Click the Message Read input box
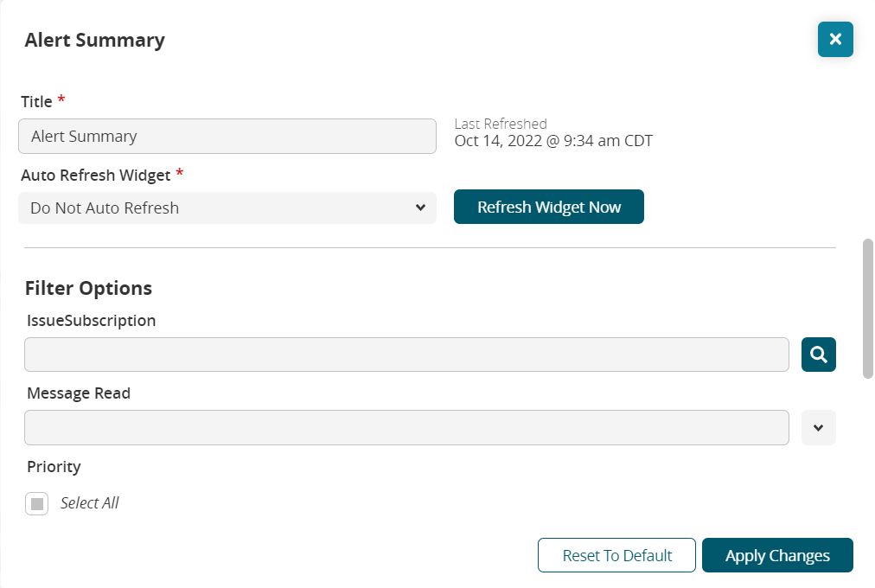The image size is (875, 588). tap(406, 428)
